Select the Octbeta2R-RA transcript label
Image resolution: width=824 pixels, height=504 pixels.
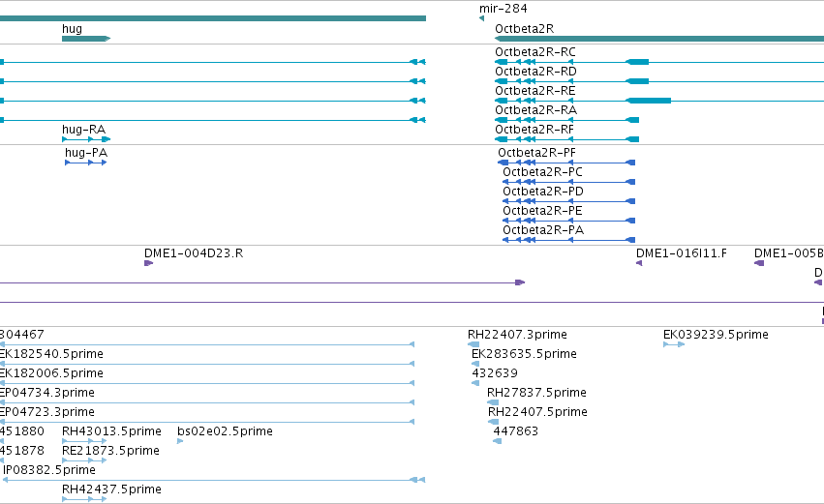point(536,110)
